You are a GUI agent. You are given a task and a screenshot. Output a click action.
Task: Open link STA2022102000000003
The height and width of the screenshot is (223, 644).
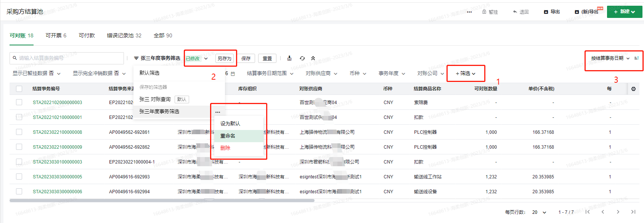coord(57,103)
